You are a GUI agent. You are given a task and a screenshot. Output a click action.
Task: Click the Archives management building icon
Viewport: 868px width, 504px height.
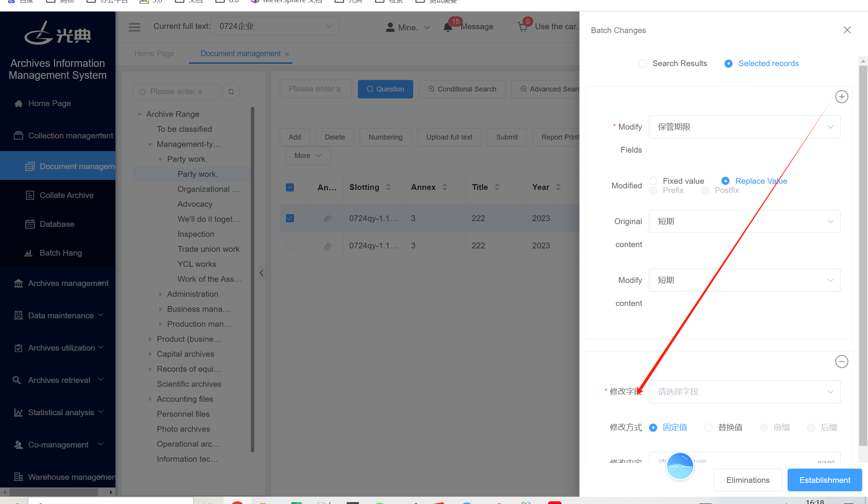click(18, 283)
